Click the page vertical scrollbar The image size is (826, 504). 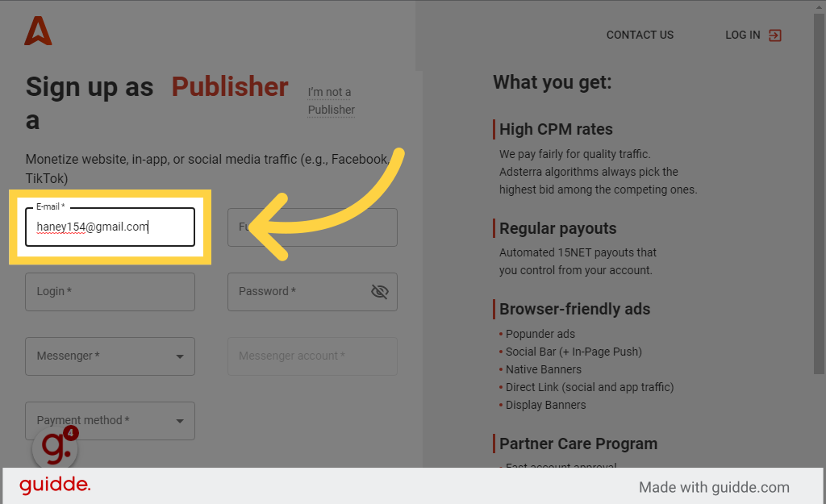[x=819, y=194]
